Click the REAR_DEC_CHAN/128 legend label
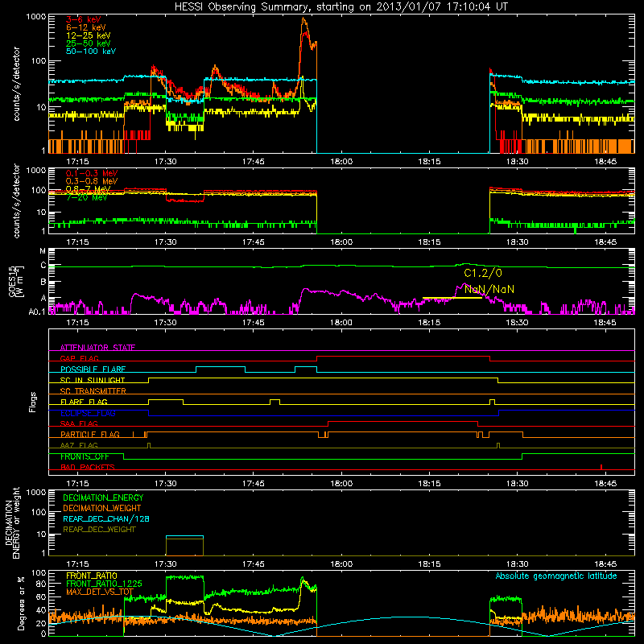This screenshot has height=644, width=644. click(x=106, y=518)
